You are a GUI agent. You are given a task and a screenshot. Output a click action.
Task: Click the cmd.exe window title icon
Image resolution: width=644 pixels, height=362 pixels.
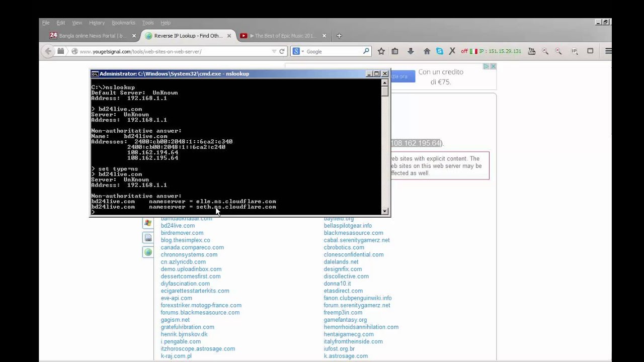(95, 73)
